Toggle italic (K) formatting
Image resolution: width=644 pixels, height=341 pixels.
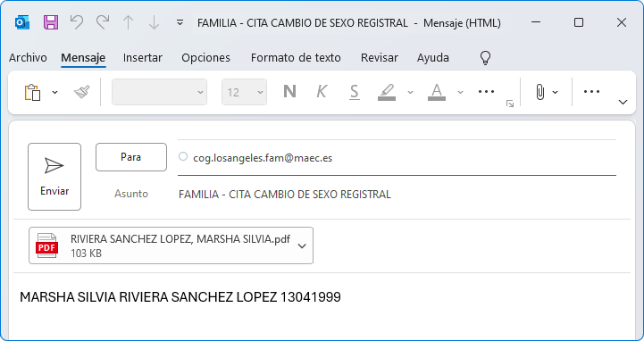tap(322, 92)
